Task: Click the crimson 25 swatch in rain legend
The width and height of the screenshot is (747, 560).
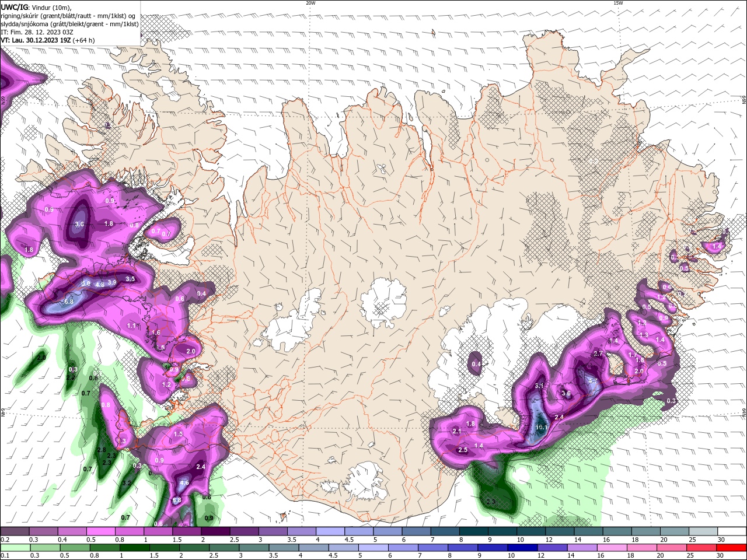Action: pyautogui.click(x=703, y=548)
